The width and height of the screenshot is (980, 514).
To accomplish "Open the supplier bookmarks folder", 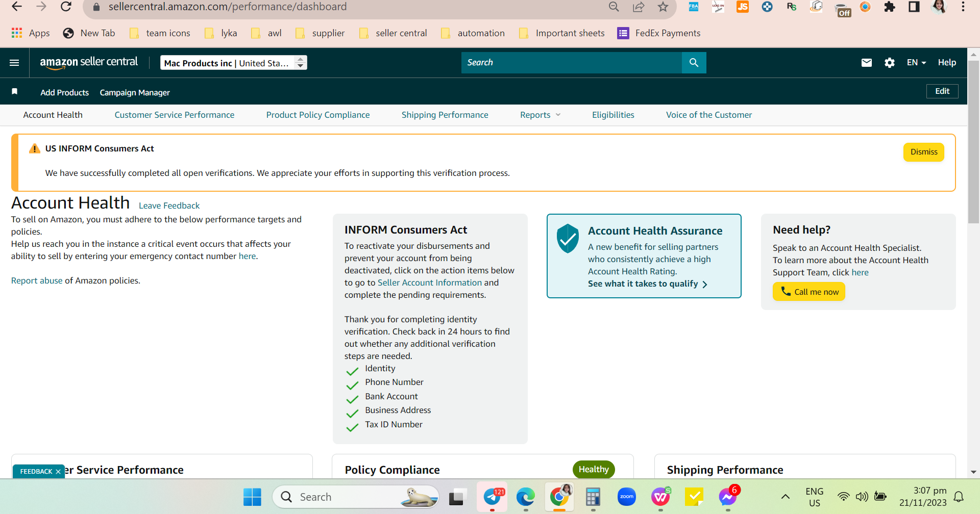I will 320,33.
